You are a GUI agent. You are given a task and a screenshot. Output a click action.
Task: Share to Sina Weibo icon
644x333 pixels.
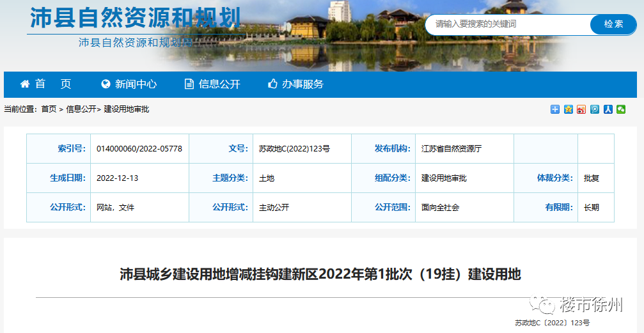[581, 109]
